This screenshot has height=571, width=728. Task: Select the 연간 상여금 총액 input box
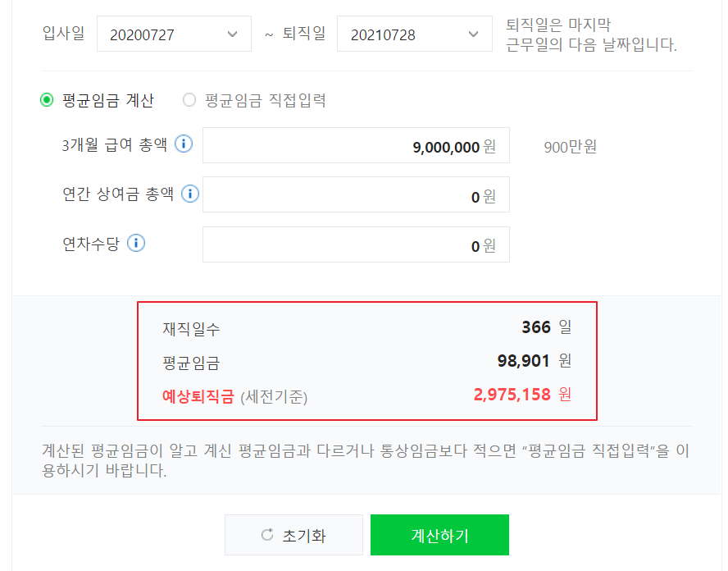point(357,194)
